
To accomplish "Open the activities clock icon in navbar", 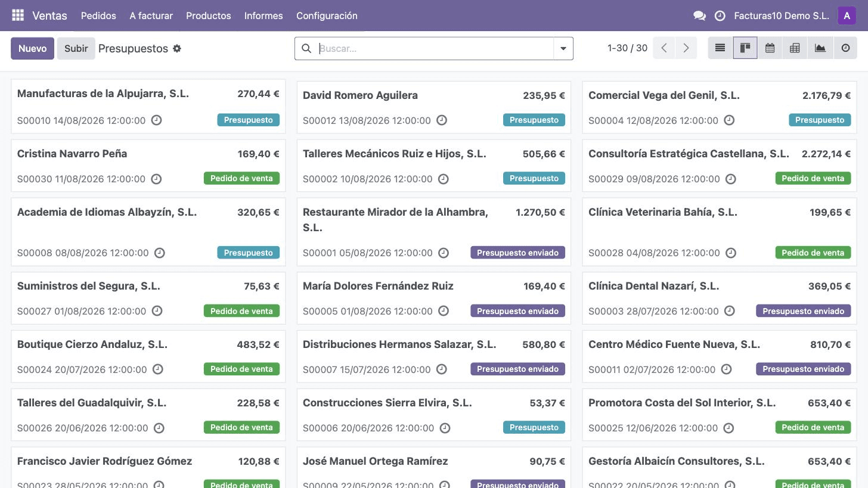I will click(x=720, y=16).
